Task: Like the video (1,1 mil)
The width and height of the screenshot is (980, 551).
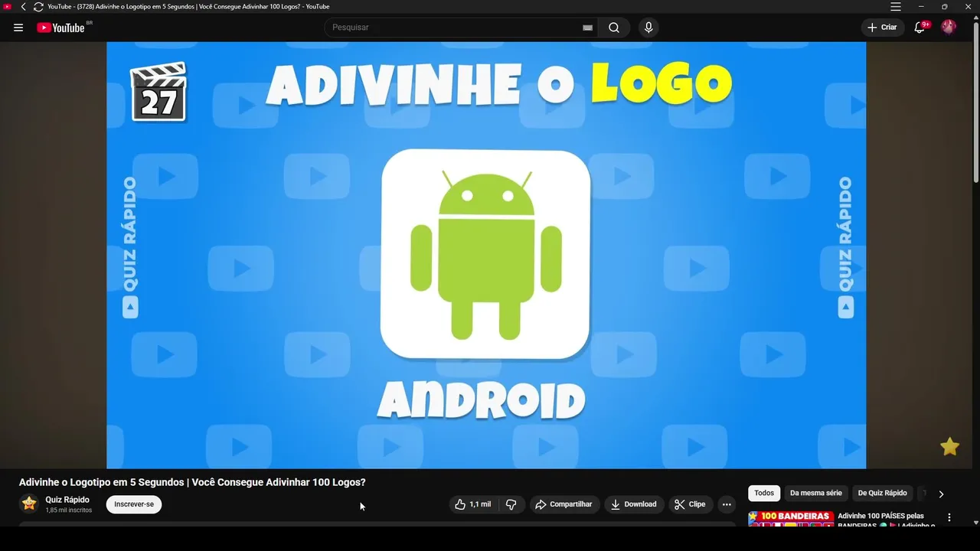Action: pos(472,504)
